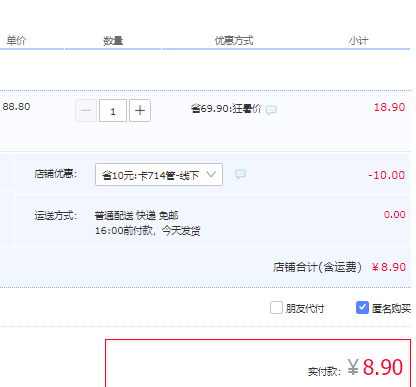Open the store discount info bubble icon
416x387 pixels.
pos(240,174)
